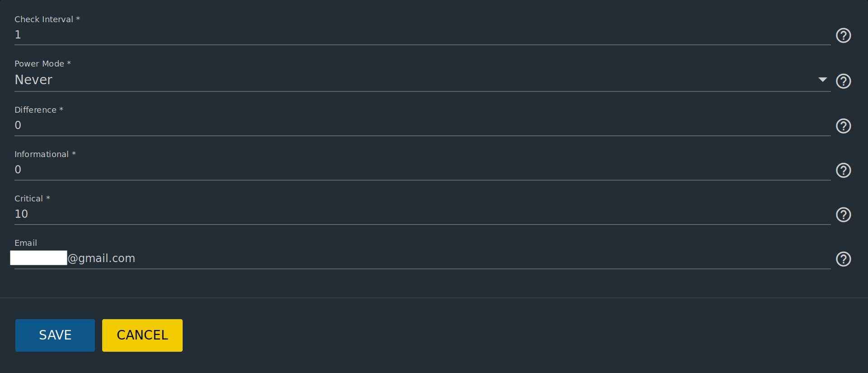Show help for Difference setting

pos(843,126)
